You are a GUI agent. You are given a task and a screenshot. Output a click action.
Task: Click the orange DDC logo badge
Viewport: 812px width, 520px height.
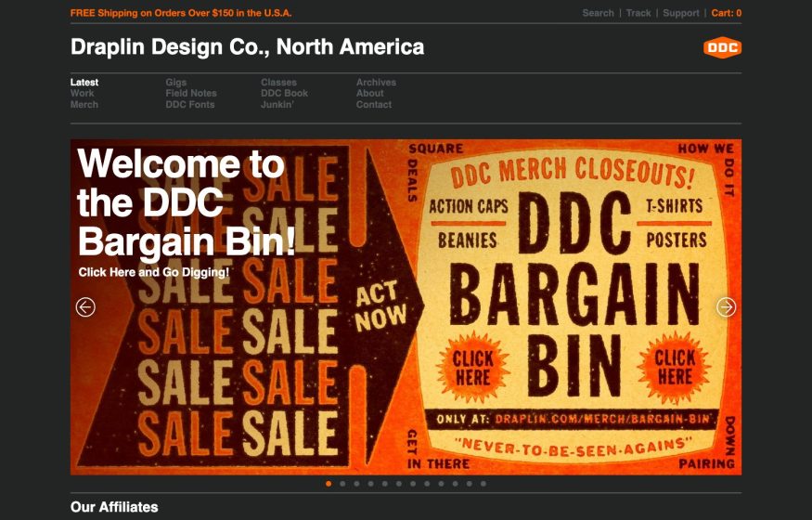click(722, 47)
